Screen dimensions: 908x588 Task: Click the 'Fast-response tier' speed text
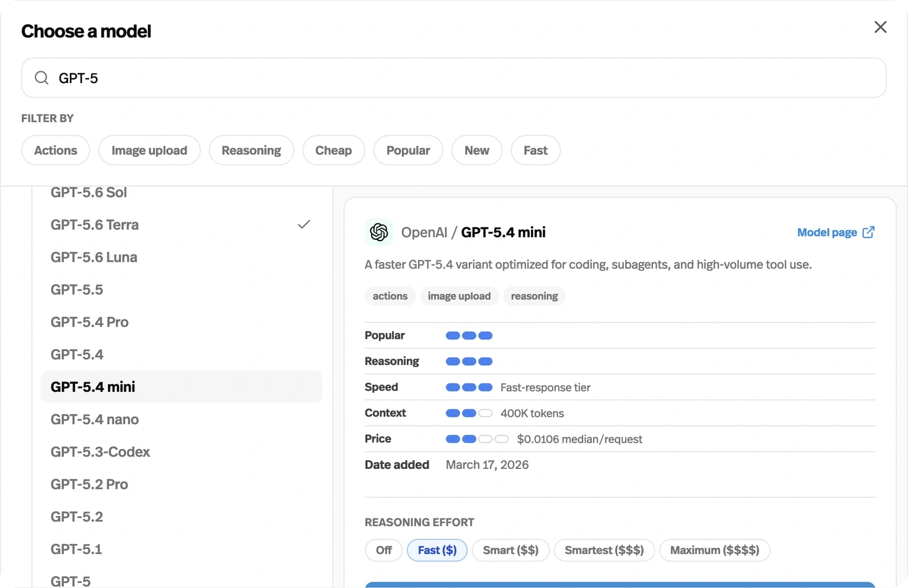click(545, 388)
